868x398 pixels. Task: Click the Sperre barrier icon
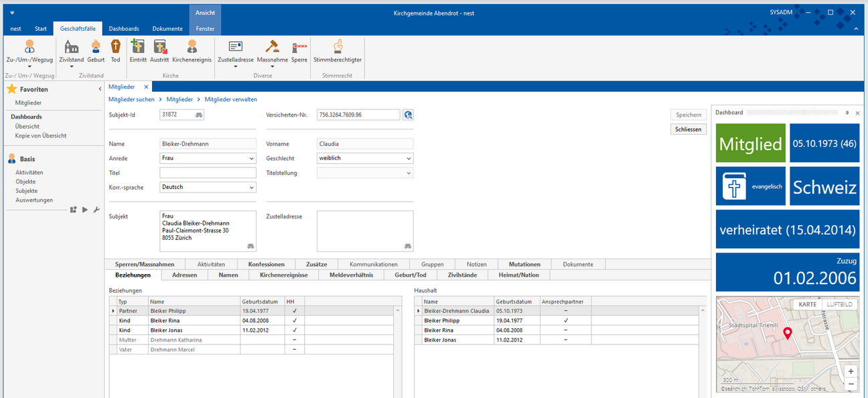(x=299, y=47)
